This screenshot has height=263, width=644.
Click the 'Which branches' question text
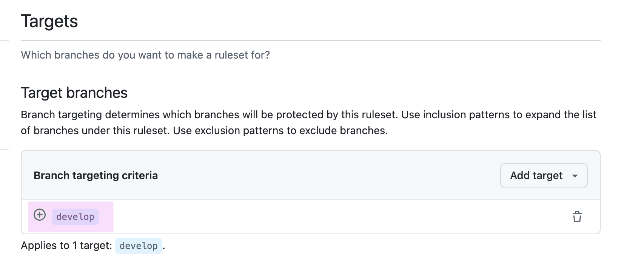coord(145,55)
